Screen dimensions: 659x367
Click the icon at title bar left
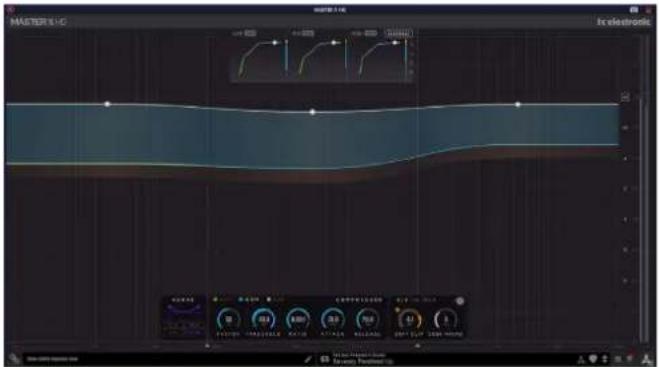[x=11, y=9]
